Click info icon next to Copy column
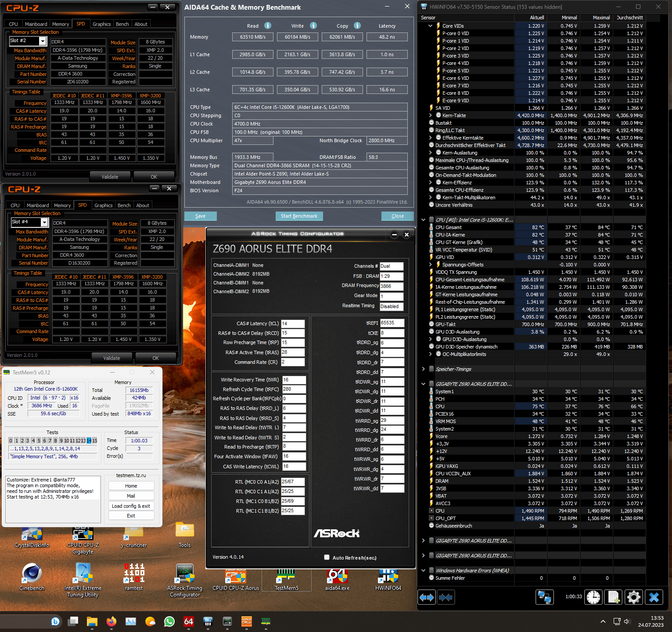Screen dimensions: 672x632 click(357, 25)
